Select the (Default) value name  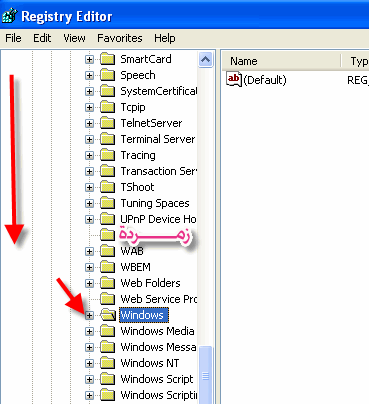pos(265,80)
